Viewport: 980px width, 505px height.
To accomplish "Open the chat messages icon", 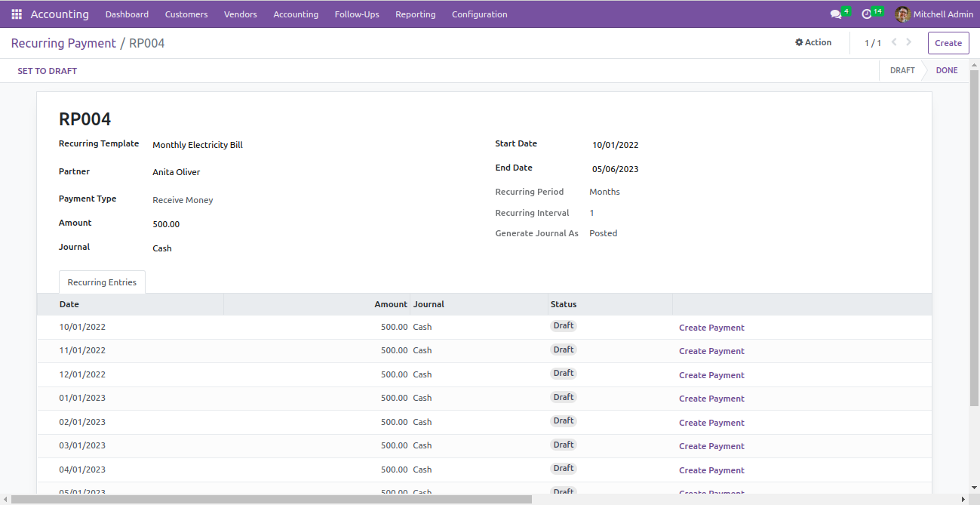I will (x=836, y=14).
